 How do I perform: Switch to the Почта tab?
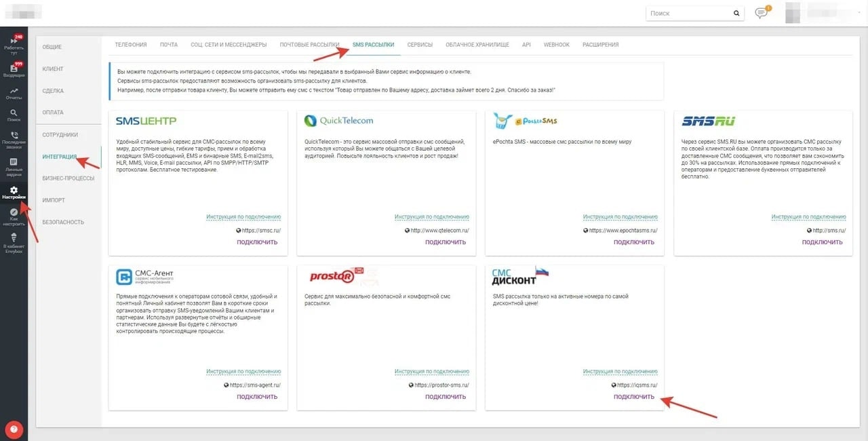coord(169,45)
